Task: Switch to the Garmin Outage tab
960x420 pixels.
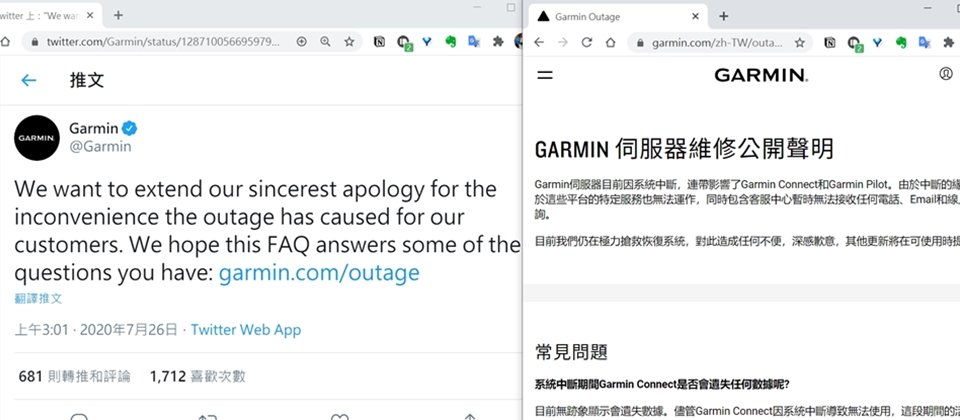Action: click(615, 17)
